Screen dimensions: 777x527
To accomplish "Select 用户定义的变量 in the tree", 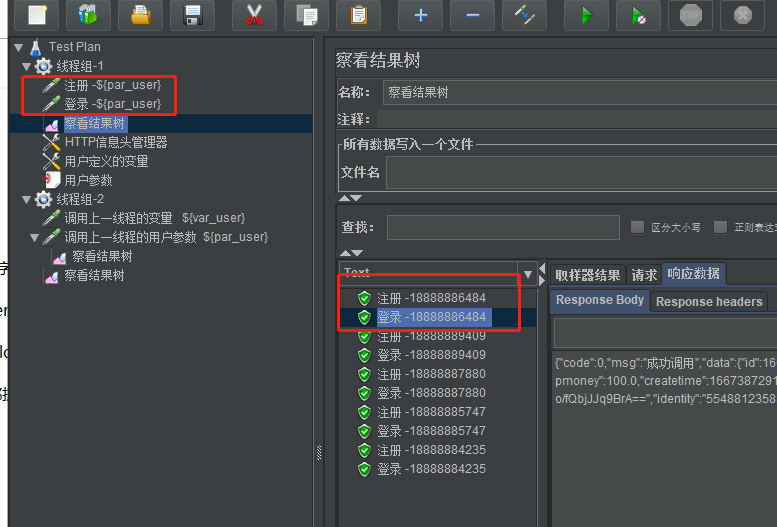I will (106, 161).
